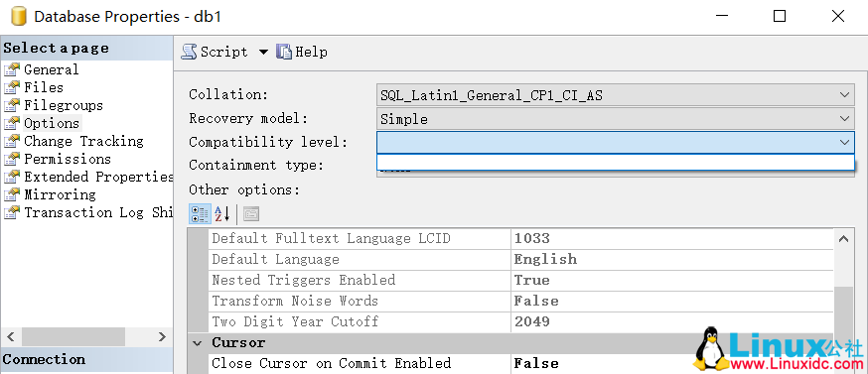Screen dimensions: 868x374
Task: Open the Permissions page
Action: click(67, 159)
